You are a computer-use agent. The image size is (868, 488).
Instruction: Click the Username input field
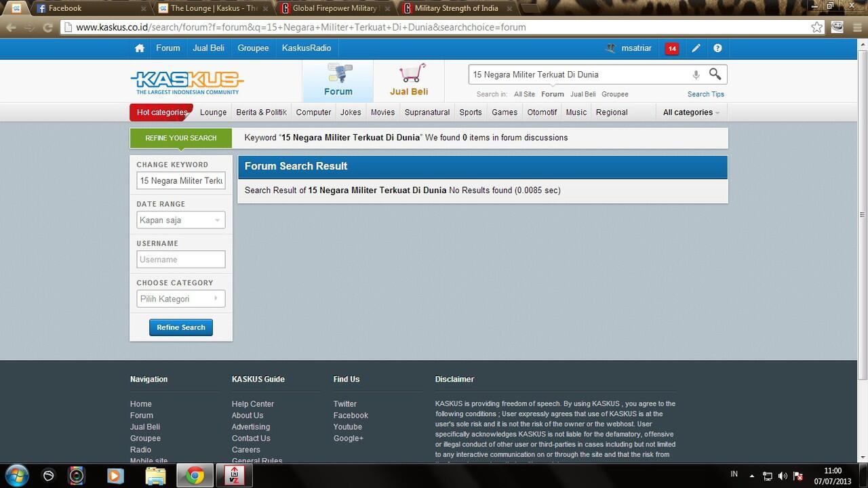click(181, 260)
